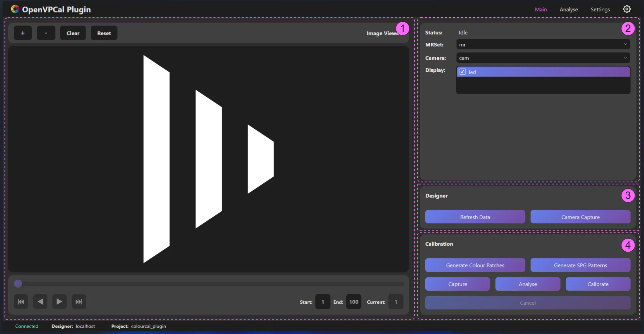
Task: Play the sequence in reverse
Action: pos(40,302)
